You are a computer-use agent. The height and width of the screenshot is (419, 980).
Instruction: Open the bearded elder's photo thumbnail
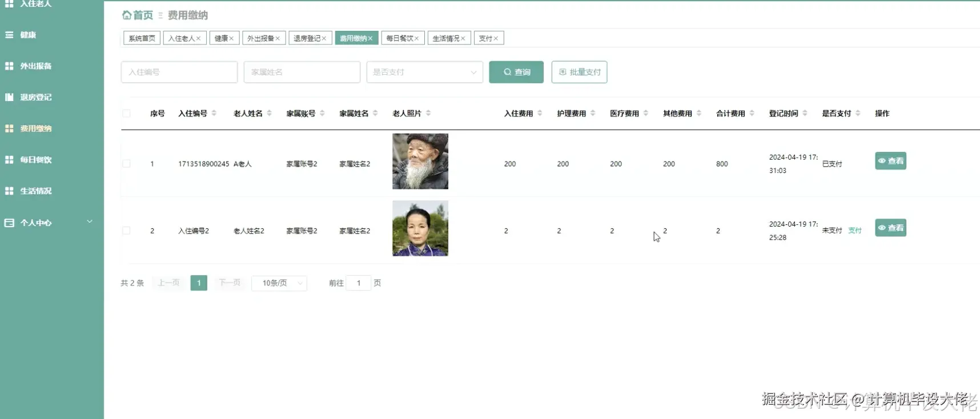tap(420, 161)
